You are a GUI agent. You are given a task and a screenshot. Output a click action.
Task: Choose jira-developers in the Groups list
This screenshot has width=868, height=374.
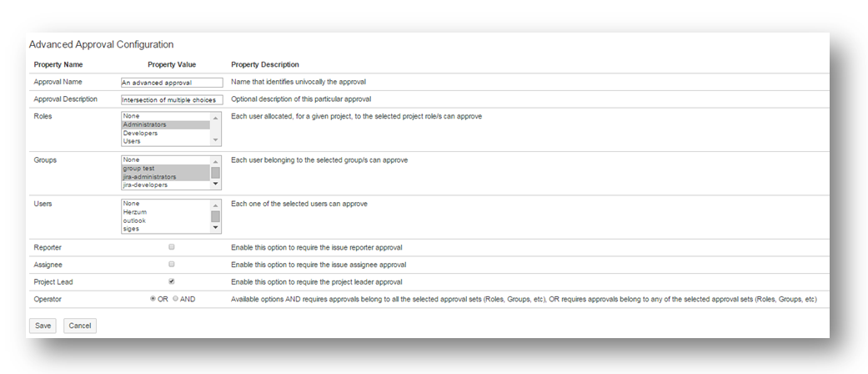click(x=165, y=184)
